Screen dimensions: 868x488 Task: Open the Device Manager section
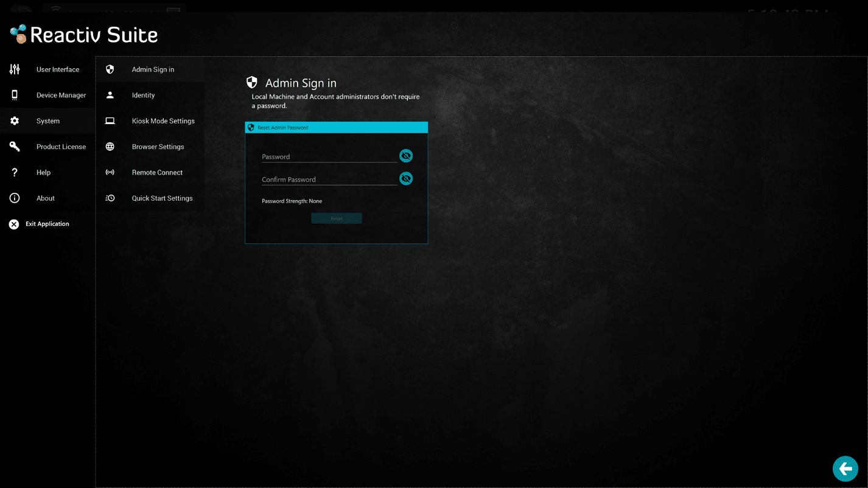coord(47,95)
